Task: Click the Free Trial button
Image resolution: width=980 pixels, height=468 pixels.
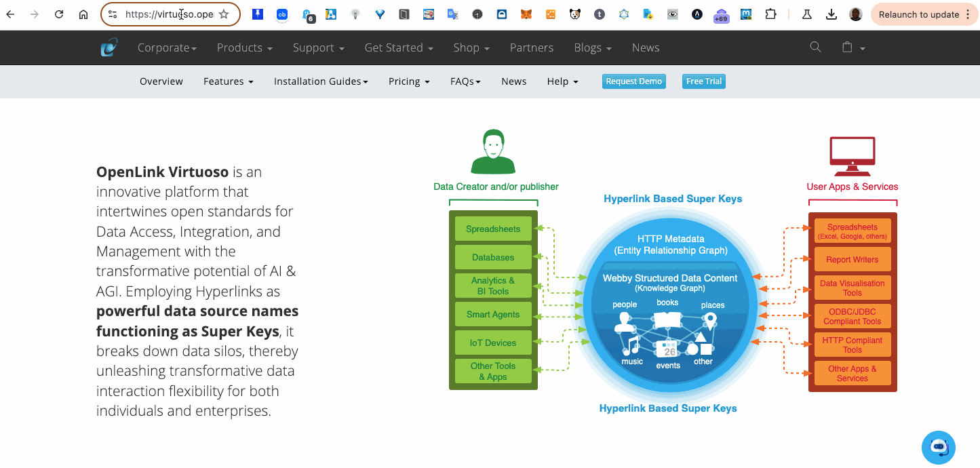Action: (704, 81)
